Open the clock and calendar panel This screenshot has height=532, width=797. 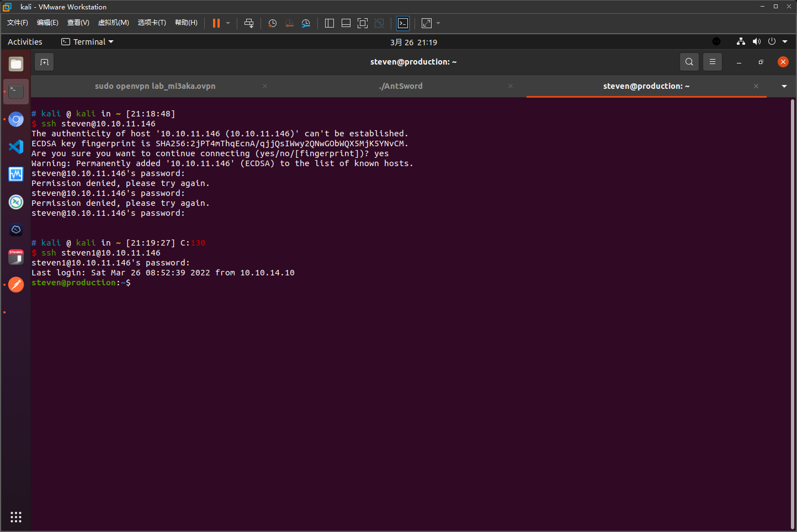[x=413, y=42]
